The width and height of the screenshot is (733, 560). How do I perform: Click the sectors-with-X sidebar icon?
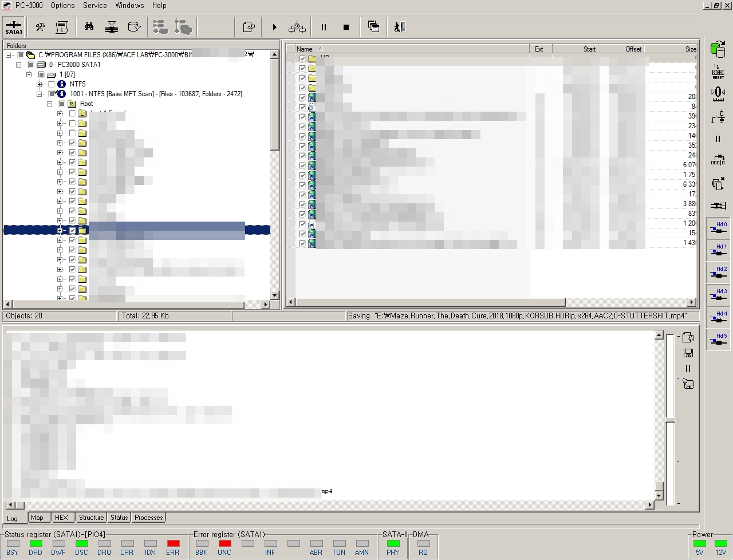click(718, 161)
